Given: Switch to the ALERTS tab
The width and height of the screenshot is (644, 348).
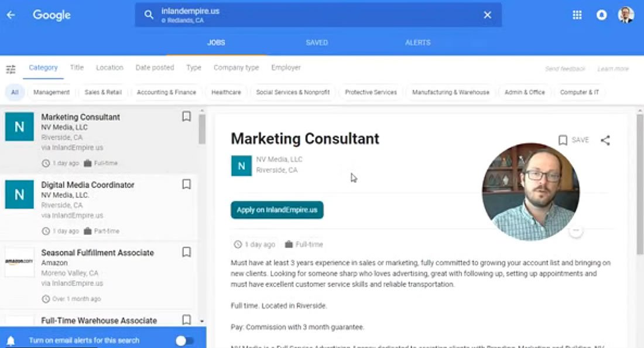Looking at the screenshot, I should point(417,43).
